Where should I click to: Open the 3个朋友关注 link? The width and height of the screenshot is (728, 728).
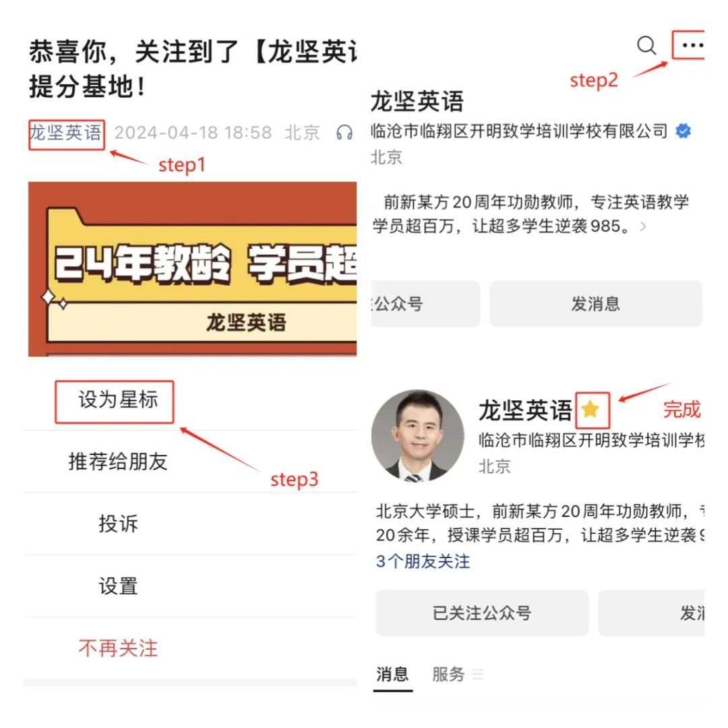tap(423, 562)
